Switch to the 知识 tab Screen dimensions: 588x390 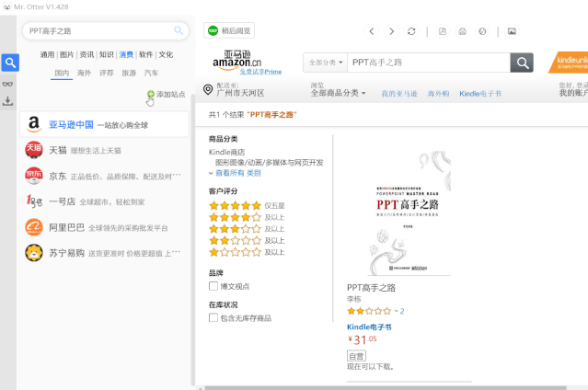[x=107, y=55]
